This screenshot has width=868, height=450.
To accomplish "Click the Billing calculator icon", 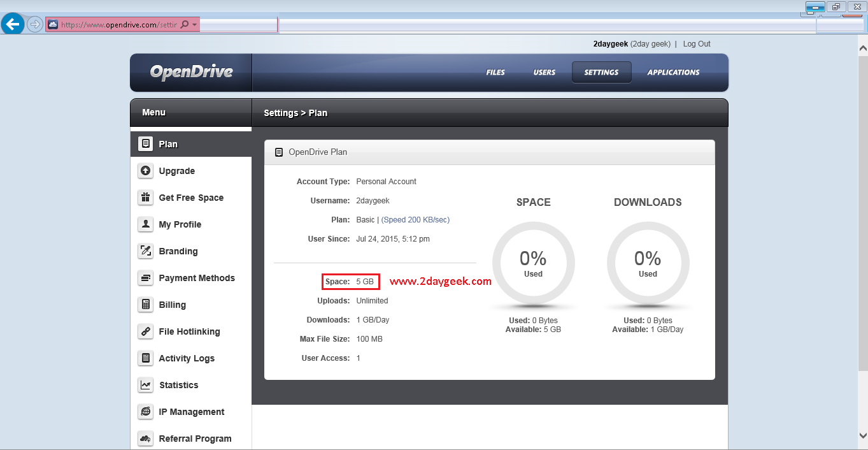I will [x=146, y=304].
